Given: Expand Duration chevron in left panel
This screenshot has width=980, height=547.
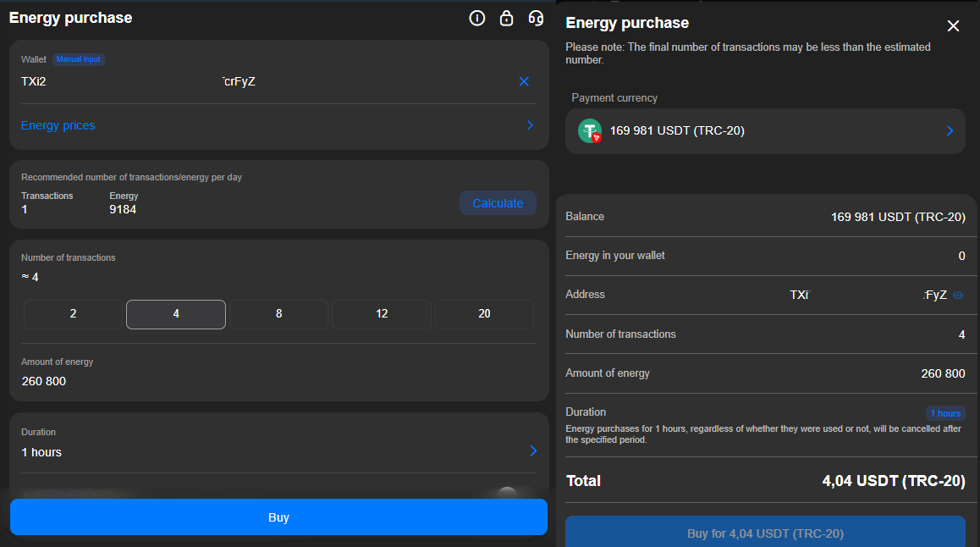Looking at the screenshot, I should [x=533, y=450].
